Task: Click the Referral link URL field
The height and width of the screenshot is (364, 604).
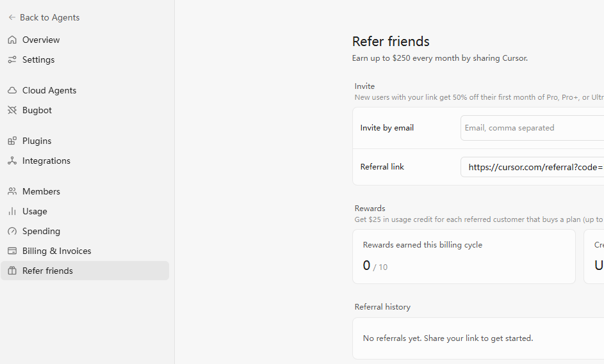Action: pos(532,167)
